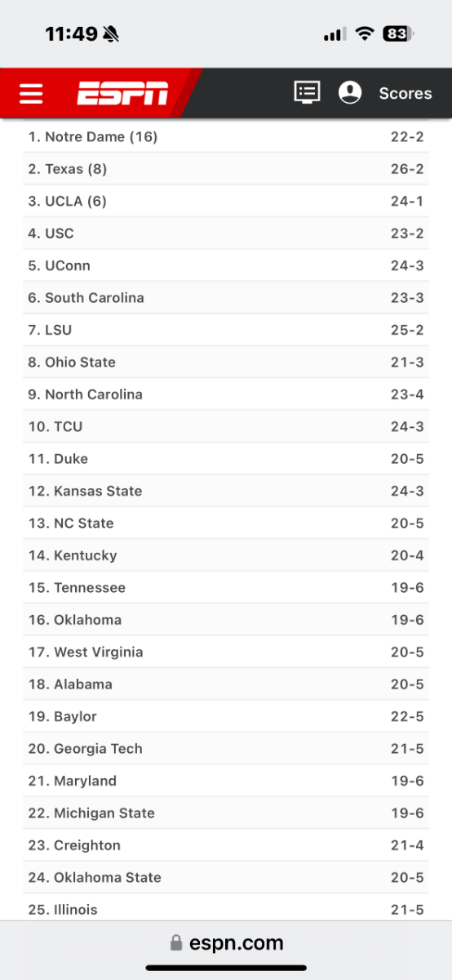
Task: Select the Kansas State row
Action: pos(226,491)
